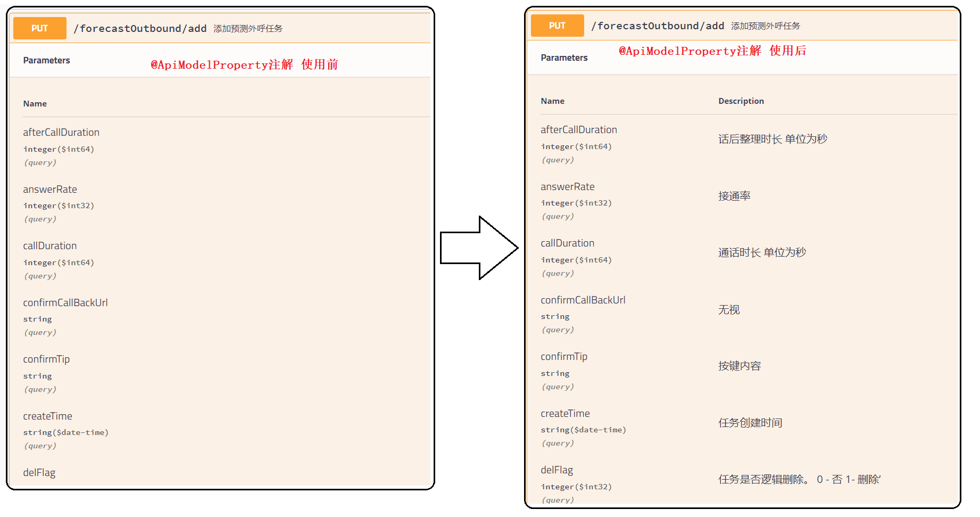980x517 pixels.
Task: Click the integer($int64) type label under afterCallDuration
Action: [x=59, y=149]
